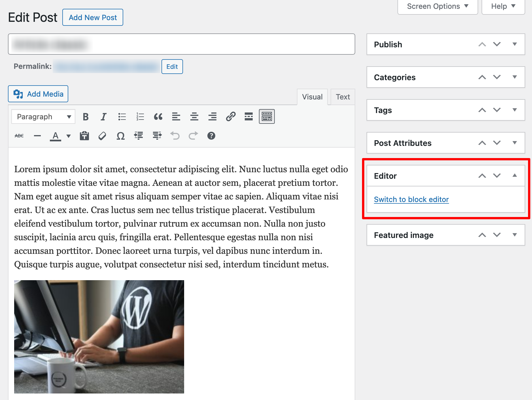
Task: Open the text color picker
Action: (x=56, y=136)
